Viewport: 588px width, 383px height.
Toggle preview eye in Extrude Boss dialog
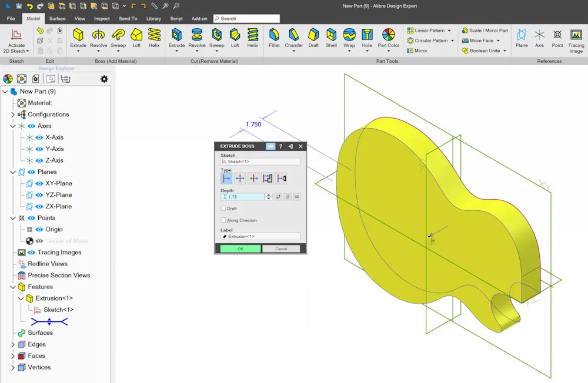pyautogui.click(x=270, y=146)
